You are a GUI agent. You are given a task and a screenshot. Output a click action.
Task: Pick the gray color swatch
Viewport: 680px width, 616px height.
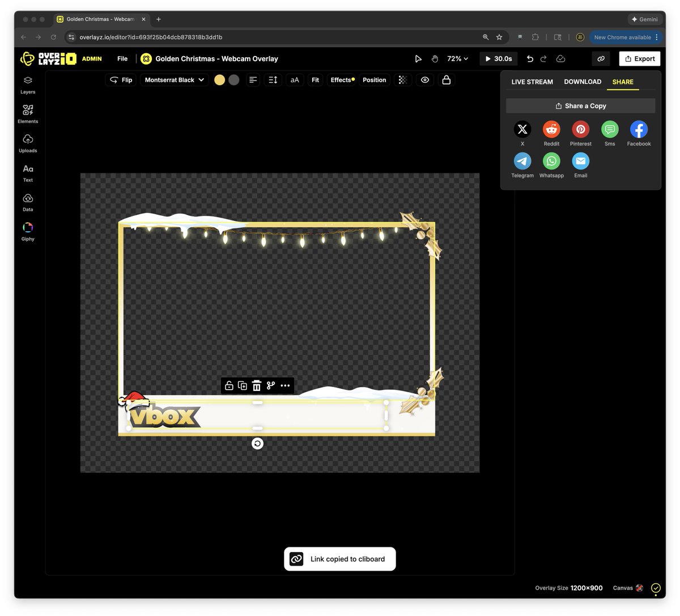point(234,80)
